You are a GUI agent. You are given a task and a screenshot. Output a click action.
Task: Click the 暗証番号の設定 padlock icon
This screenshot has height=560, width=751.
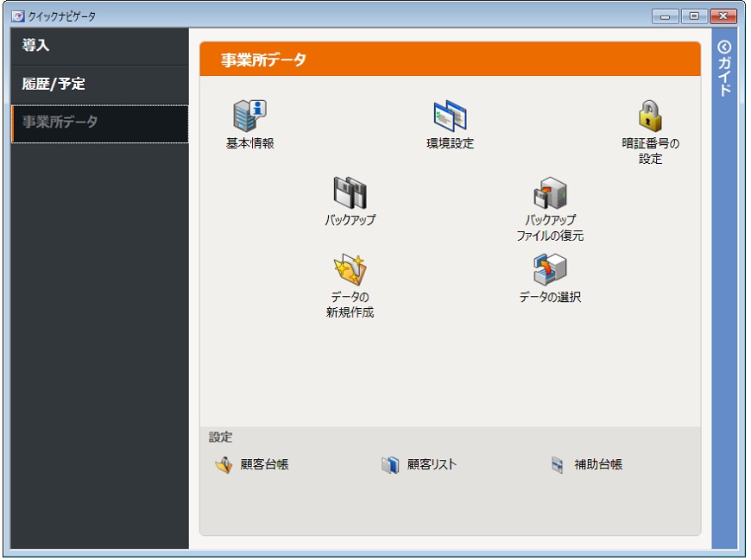650,116
